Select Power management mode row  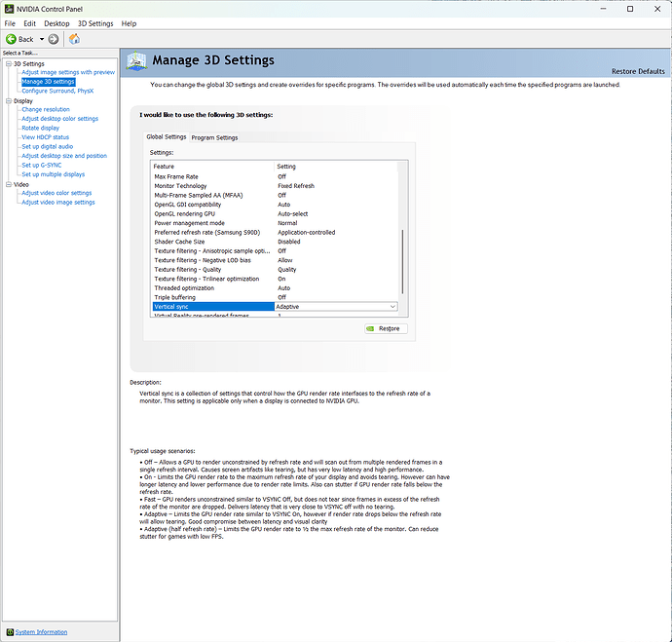(x=275, y=223)
